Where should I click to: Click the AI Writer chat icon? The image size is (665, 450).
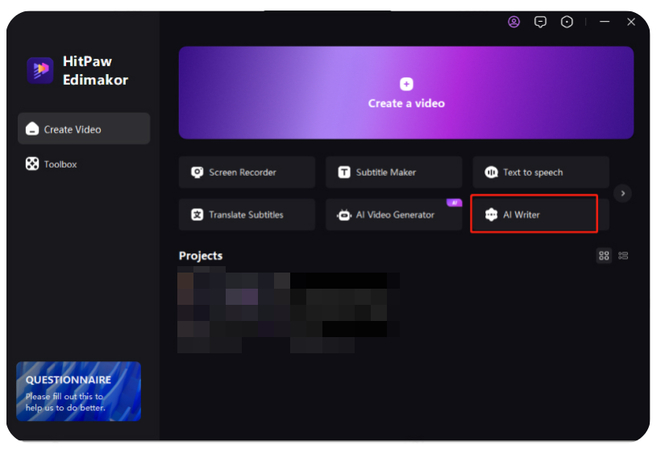point(491,215)
